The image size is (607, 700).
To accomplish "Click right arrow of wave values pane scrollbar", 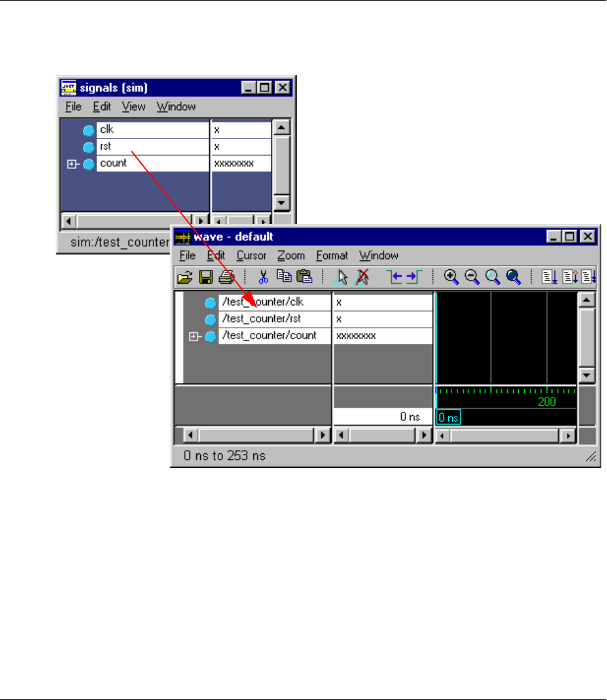I will pyautogui.click(x=424, y=435).
